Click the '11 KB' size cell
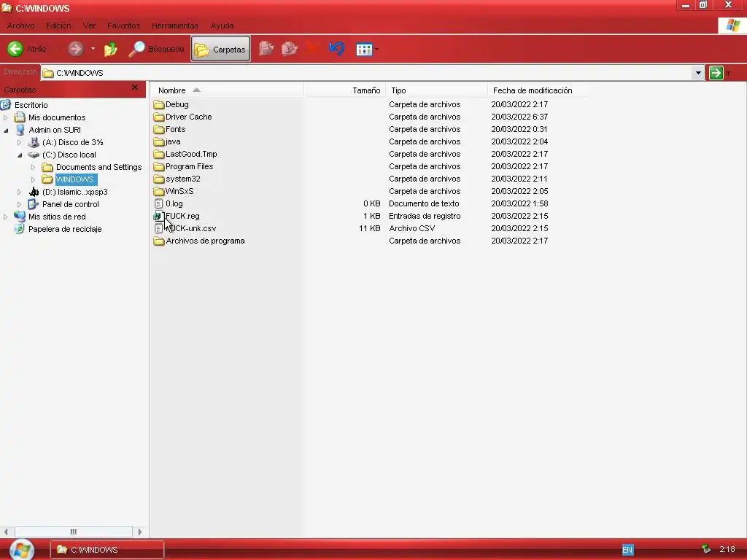Image resolution: width=747 pixels, height=560 pixels. coord(369,228)
